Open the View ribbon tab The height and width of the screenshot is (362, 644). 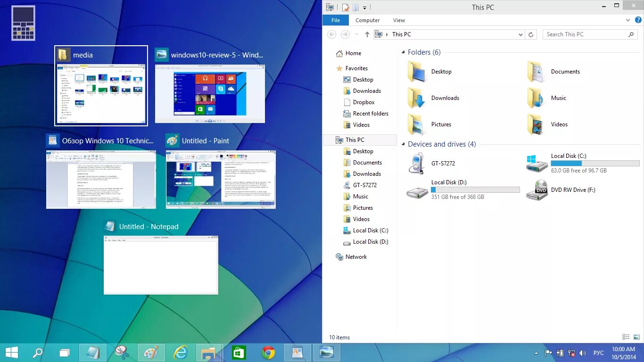pyautogui.click(x=399, y=20)
